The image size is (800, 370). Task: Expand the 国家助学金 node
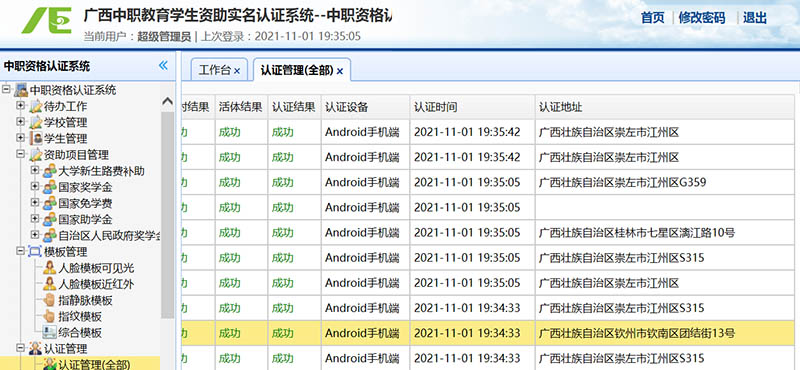click(x=35, y=219)
